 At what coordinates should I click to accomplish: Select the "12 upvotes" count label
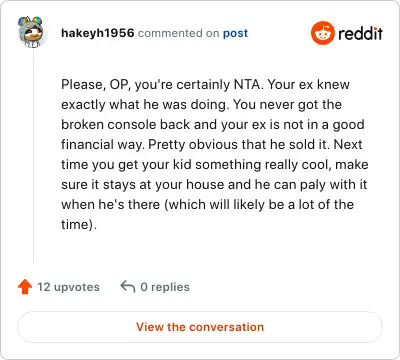click(68, 287)
